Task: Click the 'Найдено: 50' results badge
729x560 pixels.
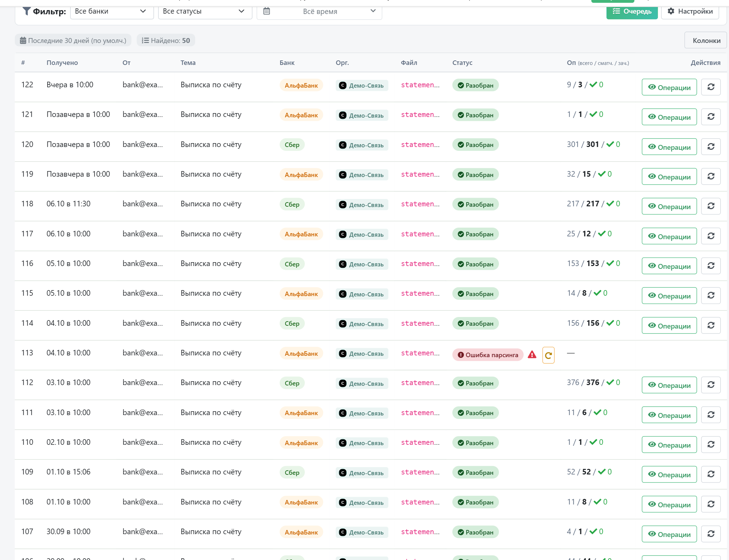Action: pos(166,40)
